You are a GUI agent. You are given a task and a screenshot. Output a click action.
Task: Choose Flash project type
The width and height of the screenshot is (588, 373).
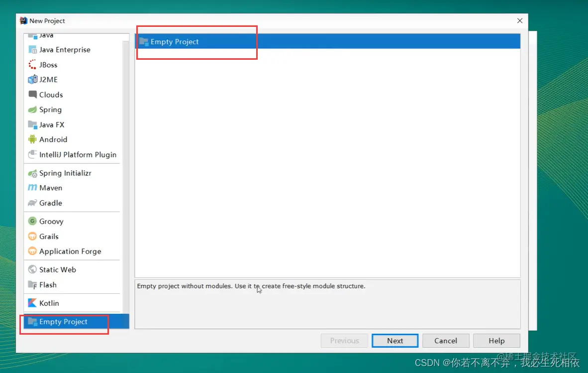pyautogui.click(x=72, y=285)
